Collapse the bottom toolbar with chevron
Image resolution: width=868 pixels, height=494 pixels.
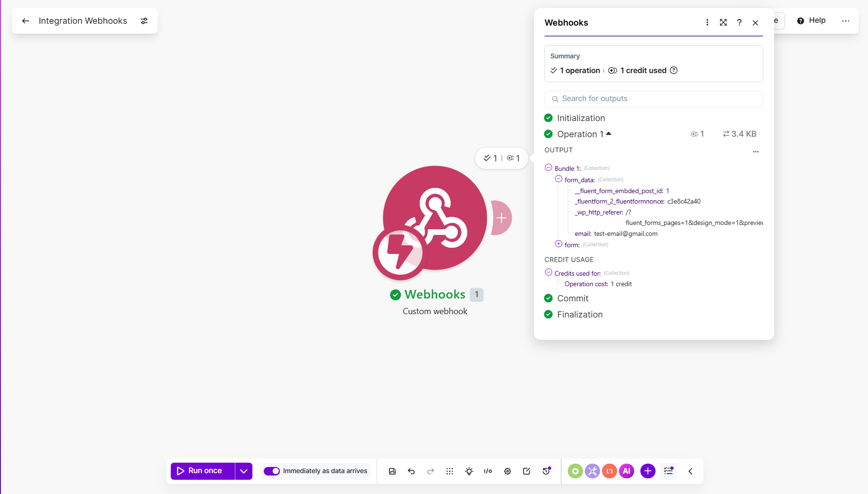pyautogui.click(x=691, y=471)
